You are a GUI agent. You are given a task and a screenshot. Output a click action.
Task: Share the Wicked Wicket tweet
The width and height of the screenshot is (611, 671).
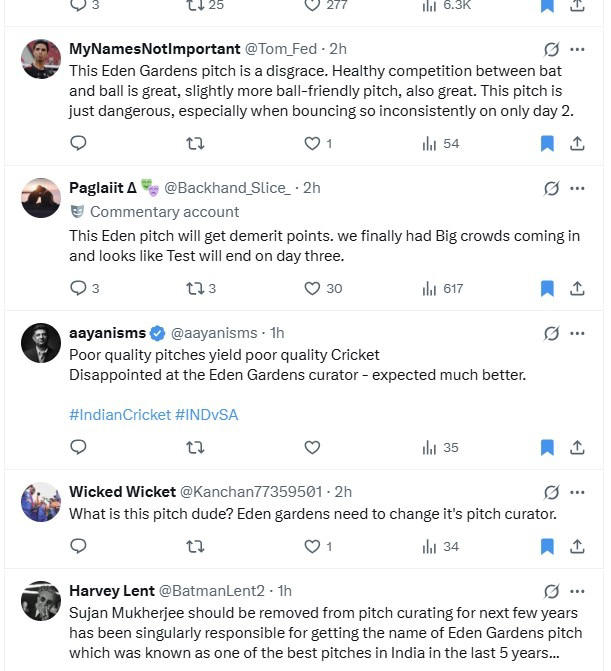tap(577, 546)
